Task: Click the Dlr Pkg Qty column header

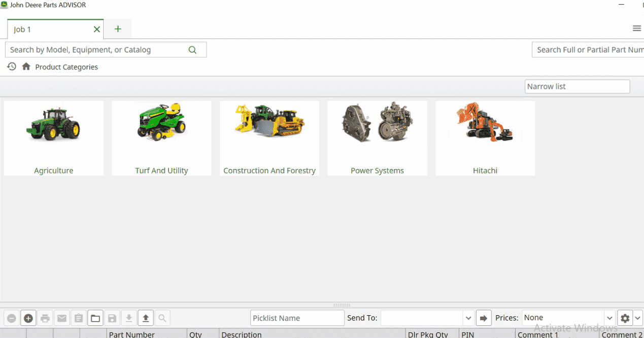Action: click(x=432, y=333)
